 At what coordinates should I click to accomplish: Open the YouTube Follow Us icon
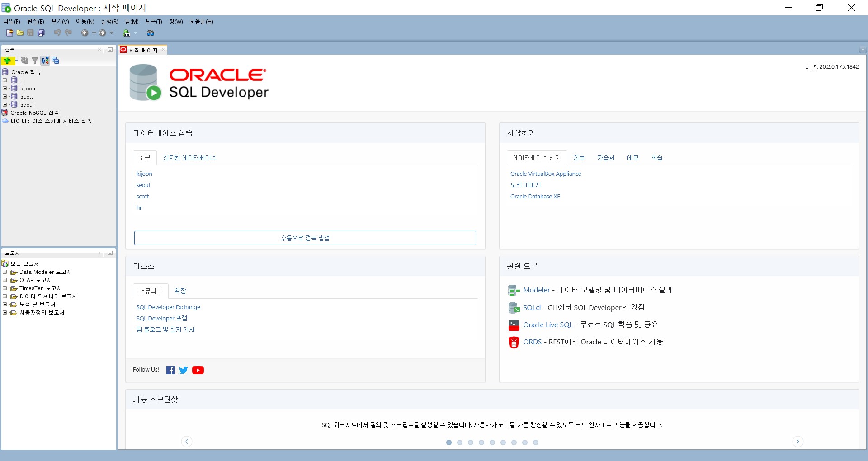tap(198, 370)
